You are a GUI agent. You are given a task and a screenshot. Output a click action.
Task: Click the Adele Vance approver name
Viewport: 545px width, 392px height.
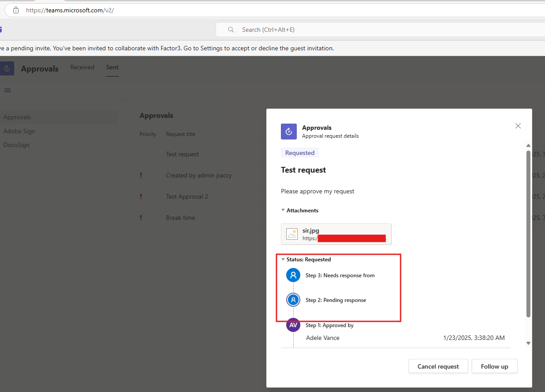click(323, 338)
